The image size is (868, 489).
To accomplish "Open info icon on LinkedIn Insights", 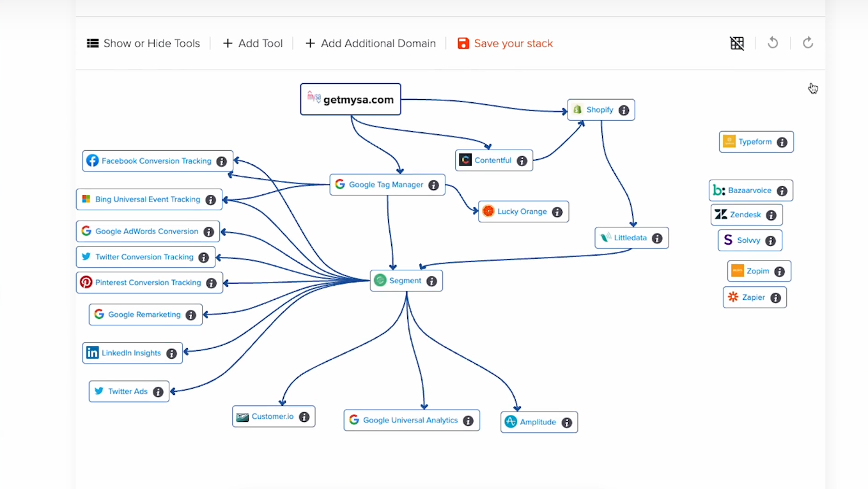I will [172, 353].
